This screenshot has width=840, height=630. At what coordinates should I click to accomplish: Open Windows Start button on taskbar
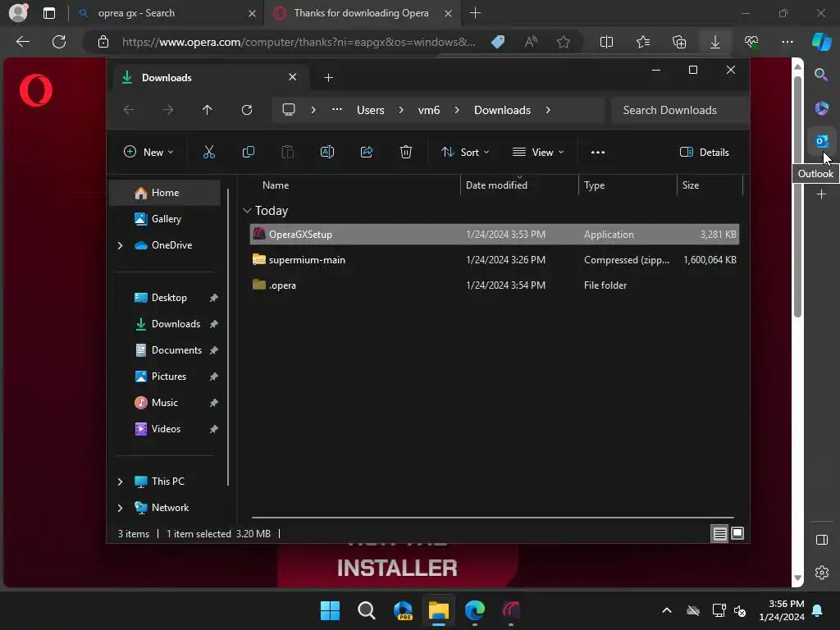point(330,610)
